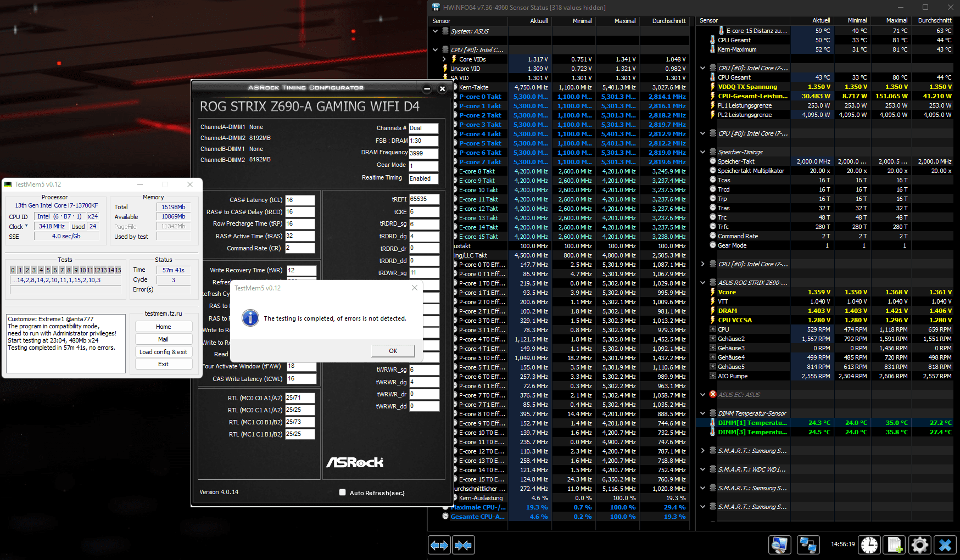The height and width of the screenshot is (560, 960).
Task: Click the blue info icon in dialog
Action: click(x=250, y=318)
